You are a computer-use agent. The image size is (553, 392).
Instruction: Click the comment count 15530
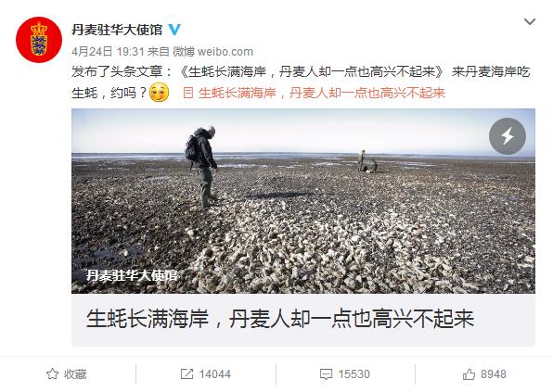(354, 374)
